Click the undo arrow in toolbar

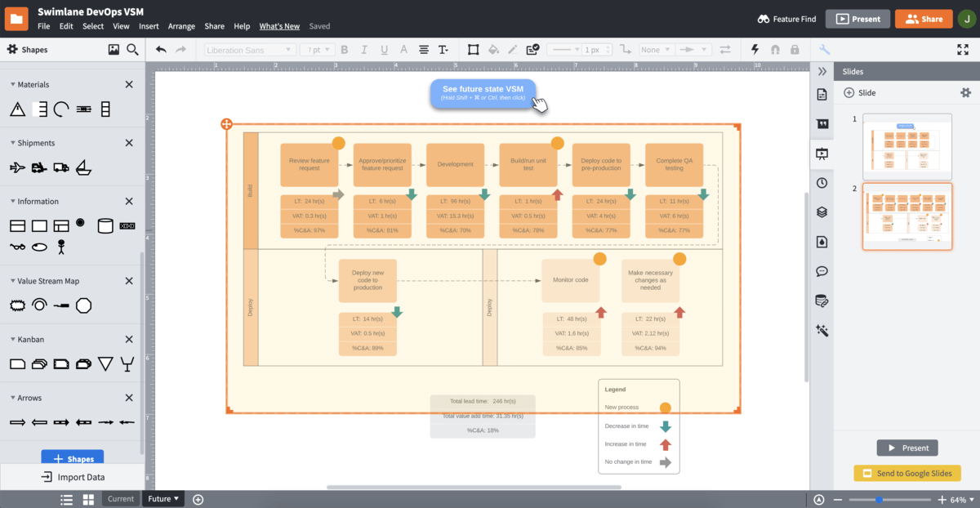tap(161, 50)
